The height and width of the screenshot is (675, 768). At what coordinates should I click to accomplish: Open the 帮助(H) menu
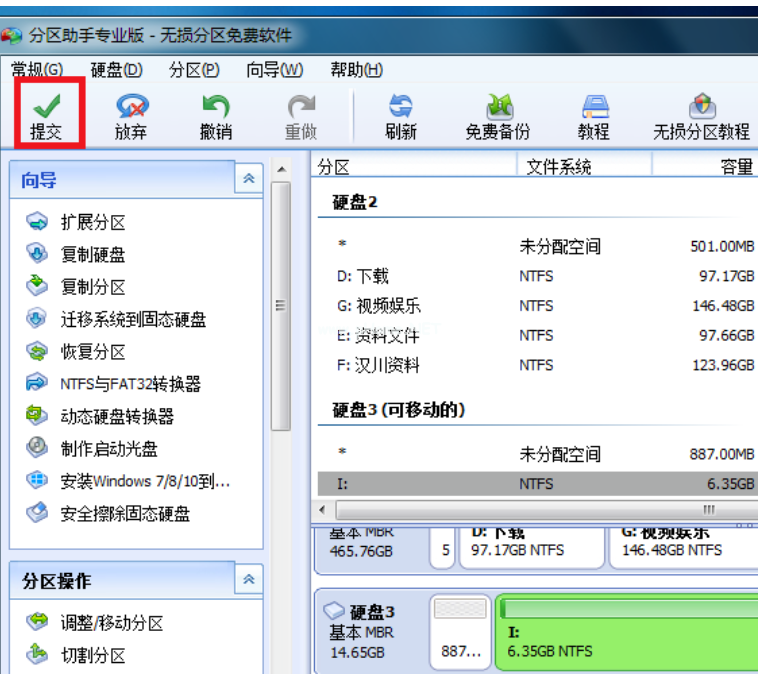coord(356,70)
